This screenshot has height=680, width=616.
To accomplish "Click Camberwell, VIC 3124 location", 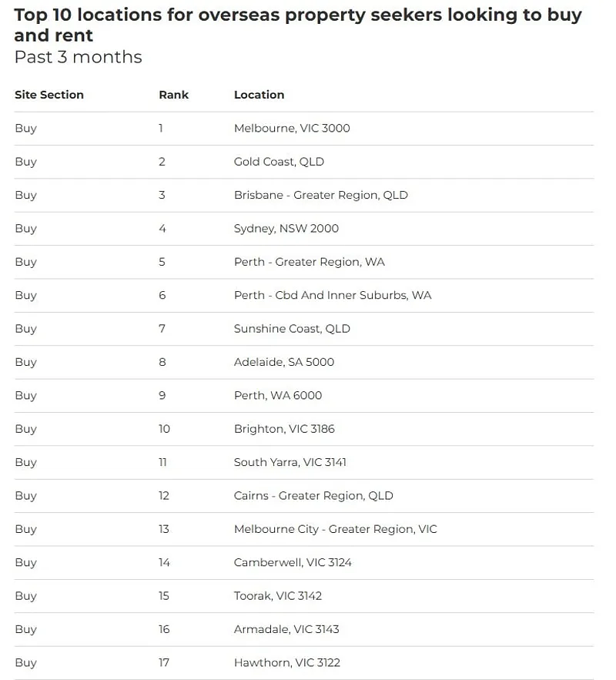I will pyautogui.click(x=293, y=562).
